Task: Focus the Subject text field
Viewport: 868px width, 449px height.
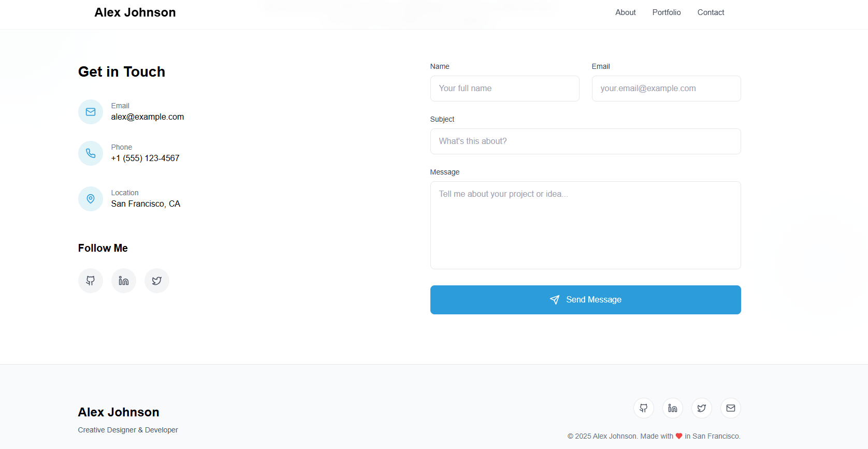Action: pyautogui.click(x=585, y=141)
